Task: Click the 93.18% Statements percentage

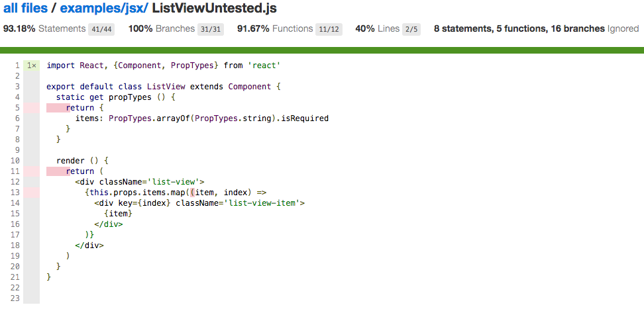Action: click(x=19, y=28)
